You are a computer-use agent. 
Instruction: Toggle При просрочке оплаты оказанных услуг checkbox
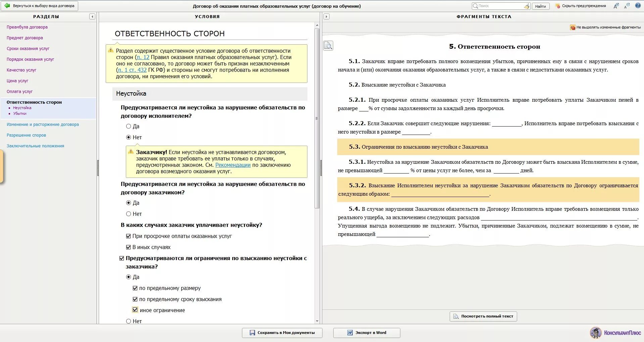pos(128,236)
